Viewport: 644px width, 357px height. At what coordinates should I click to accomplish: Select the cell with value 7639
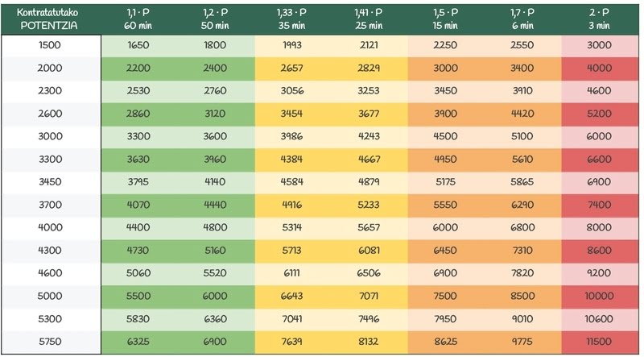click(x=292, y=341)
